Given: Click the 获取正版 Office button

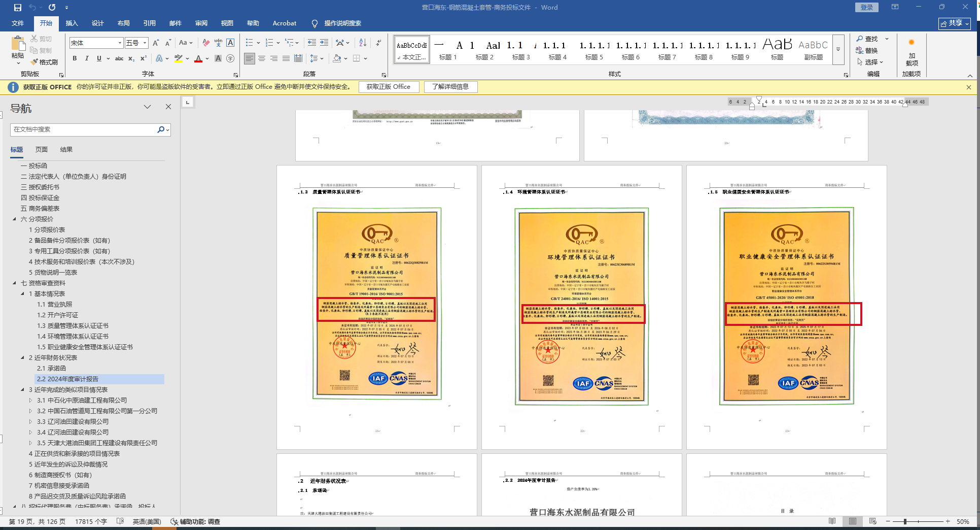Looking at the screenshot, I should point(388,87).
